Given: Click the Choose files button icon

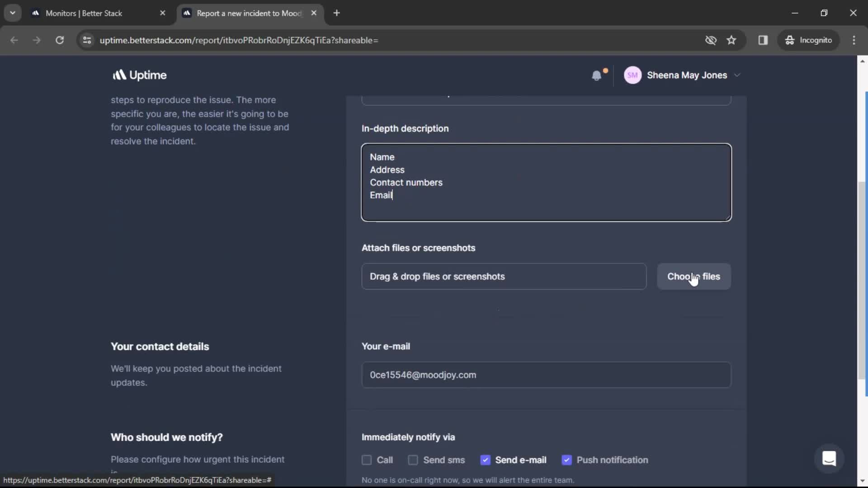Looking at the screenshot, I should click(693, 276).
